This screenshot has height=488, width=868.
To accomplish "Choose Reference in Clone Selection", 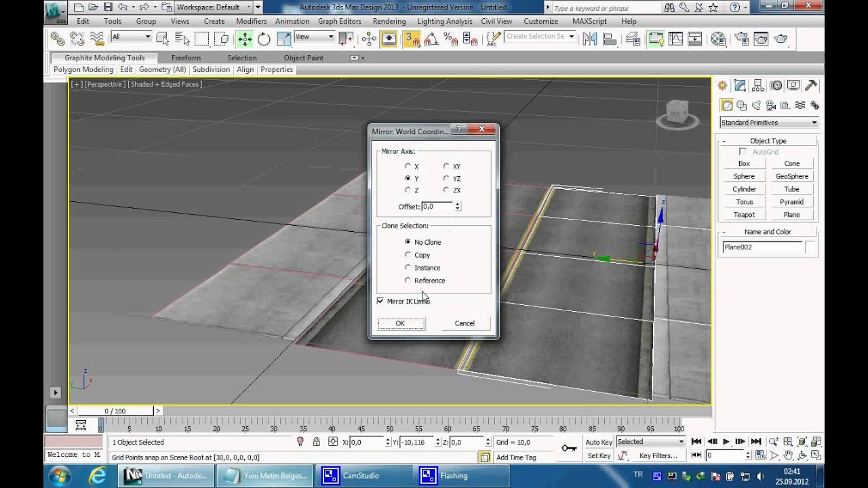I will (408, 280).
